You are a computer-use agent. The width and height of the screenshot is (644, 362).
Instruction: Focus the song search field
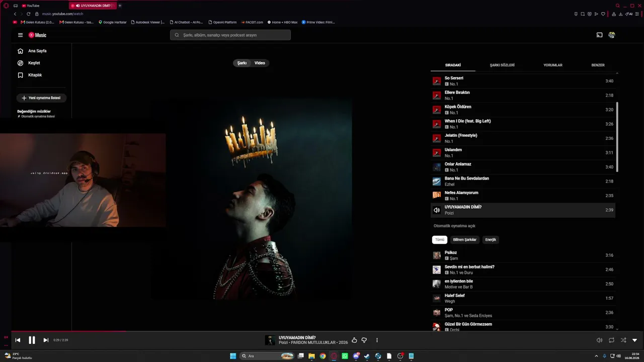pos(230,35)
